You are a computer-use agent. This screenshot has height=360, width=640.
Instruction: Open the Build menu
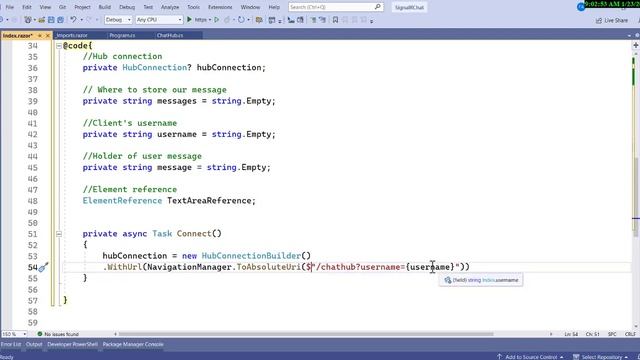[104, 7]
